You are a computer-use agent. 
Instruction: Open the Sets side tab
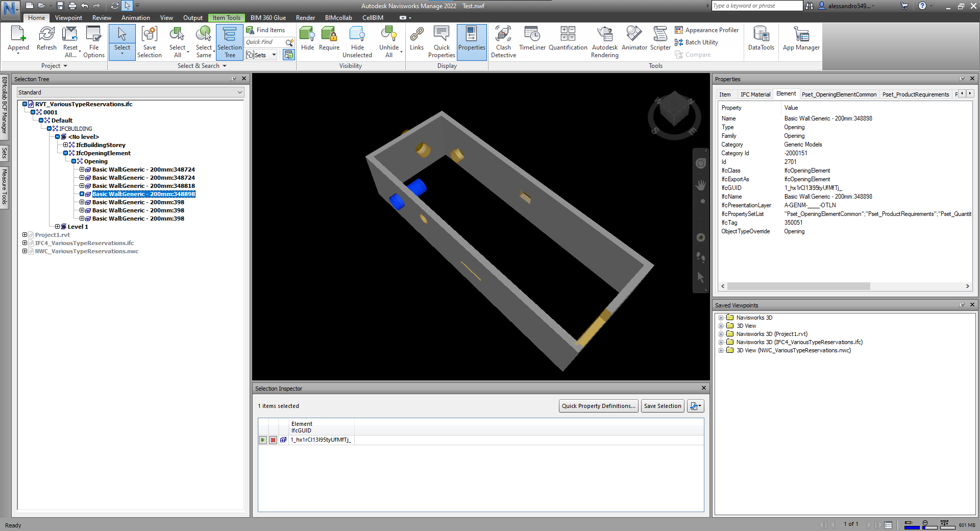[4, 153]
